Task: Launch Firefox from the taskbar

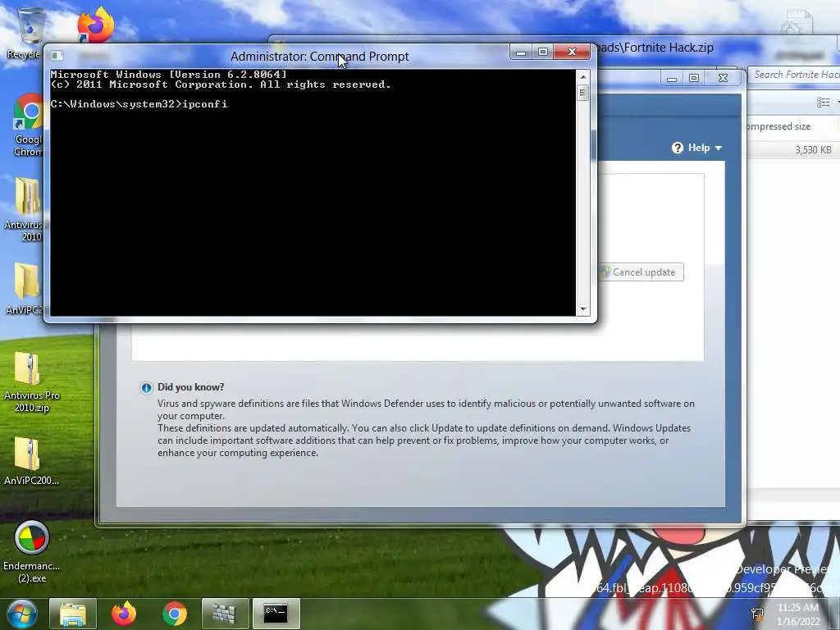Action: (124, 614)
